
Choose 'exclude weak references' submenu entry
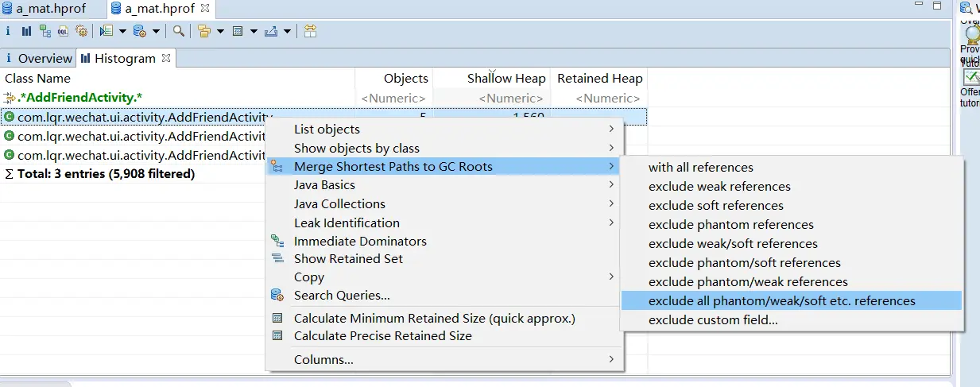pos(719,187)
